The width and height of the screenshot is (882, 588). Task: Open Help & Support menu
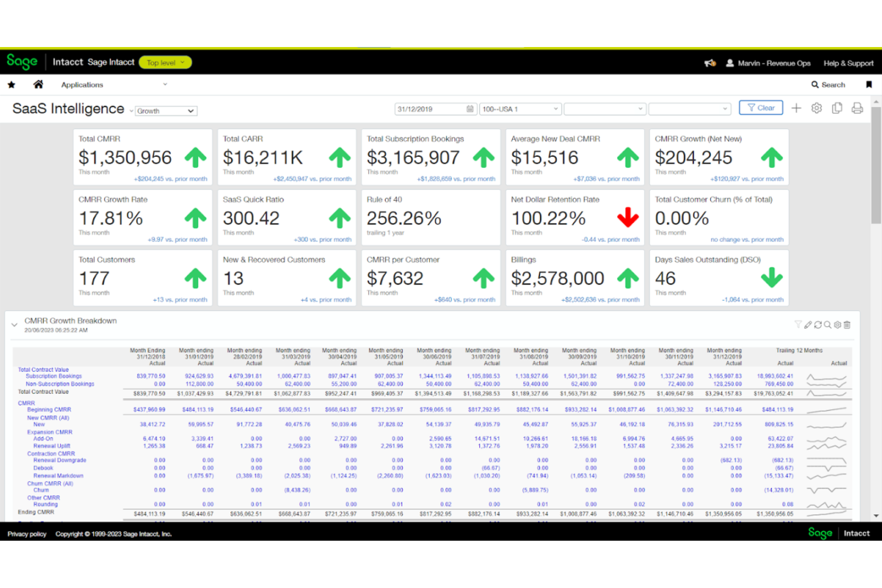848,63
